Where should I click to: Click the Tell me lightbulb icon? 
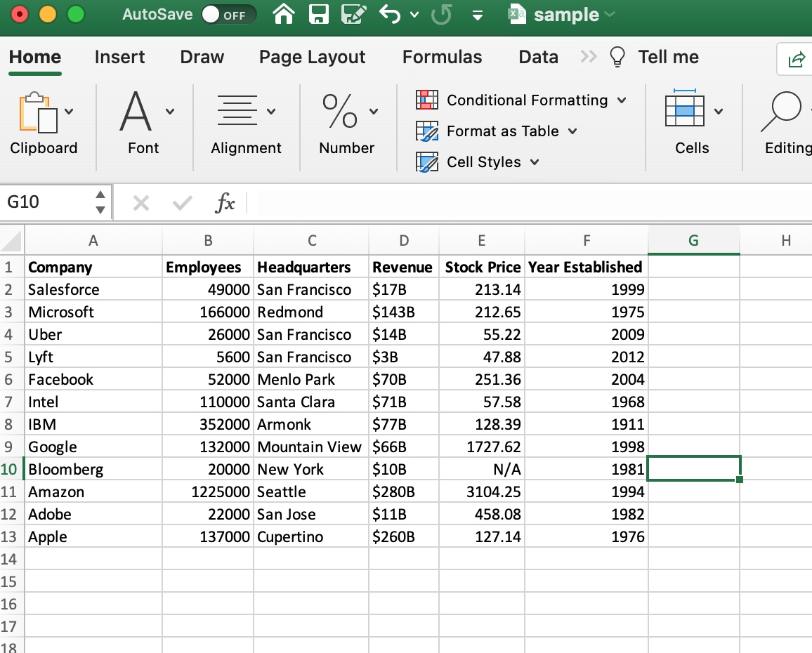tap(617, 56)
